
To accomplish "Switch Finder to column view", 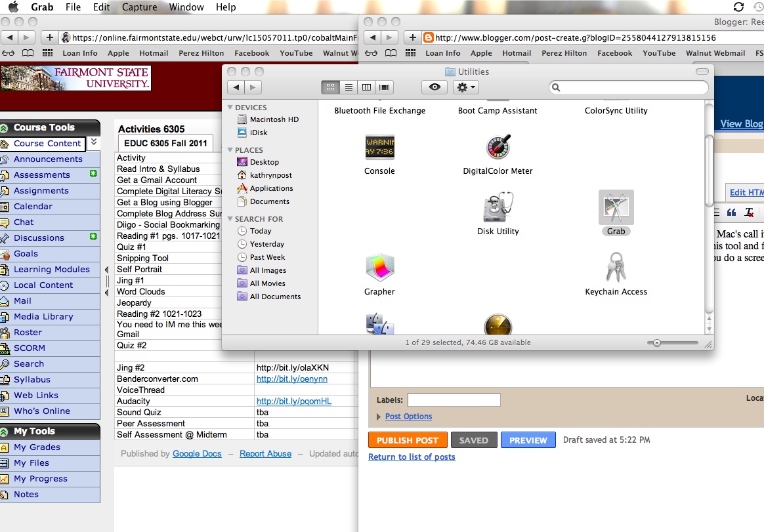I will pos(366,87).
